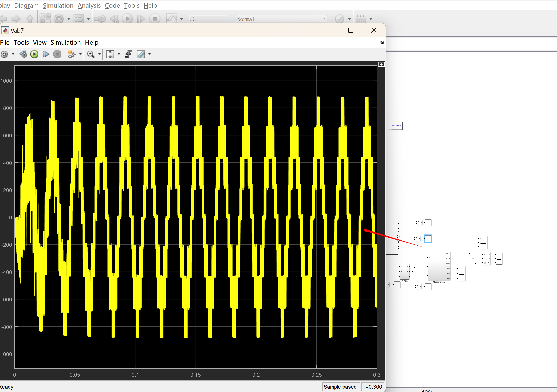557x392 pixels.
Task: Open simulation mode Normal combo box
Action: click(281, 19)
